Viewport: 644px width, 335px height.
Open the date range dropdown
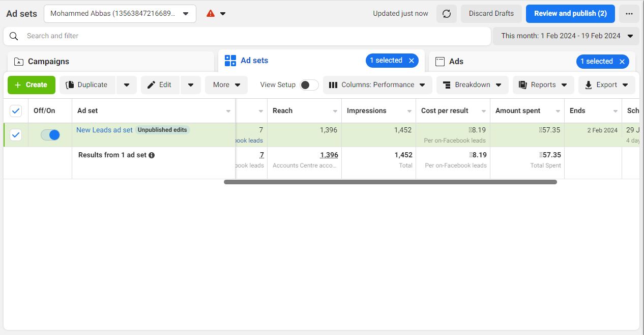(566, 36)
